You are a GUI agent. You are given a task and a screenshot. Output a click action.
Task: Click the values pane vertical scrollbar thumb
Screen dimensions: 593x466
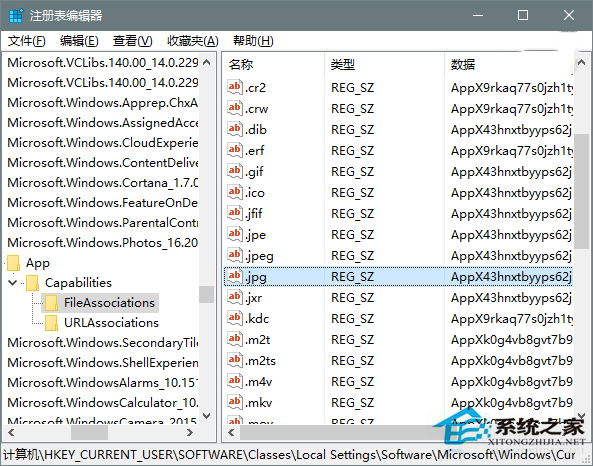[x=582, y=191]
